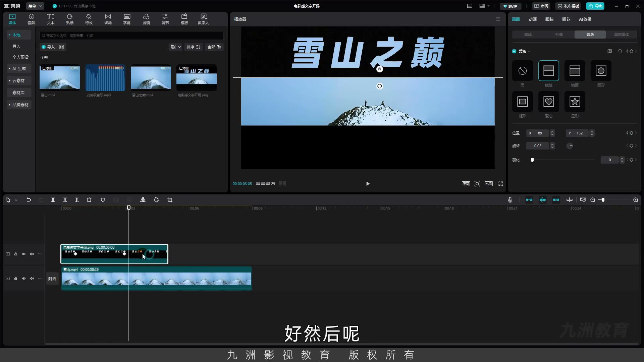
Task: Expand the 云素材 cloud material section
Action: click(19, 80)
